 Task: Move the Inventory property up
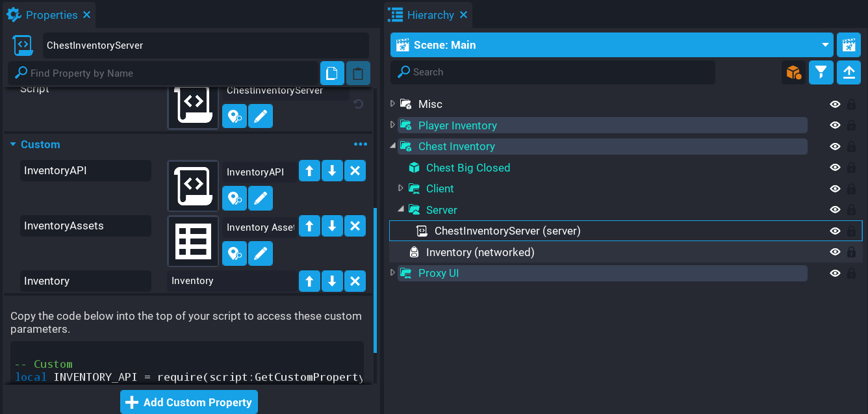(309, 281)
